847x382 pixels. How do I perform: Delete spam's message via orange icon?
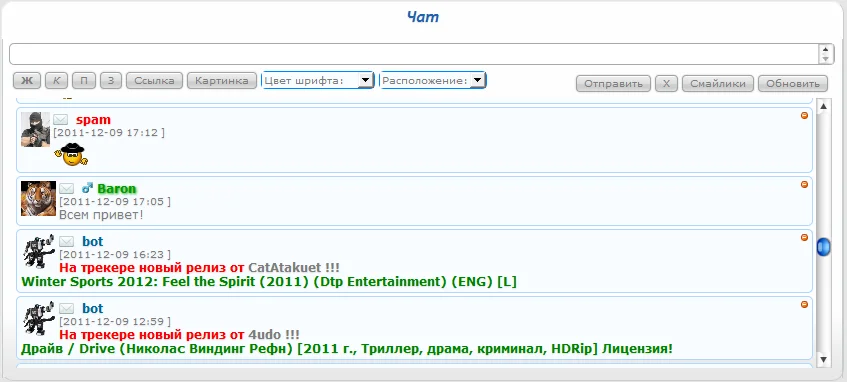(804, 115)
